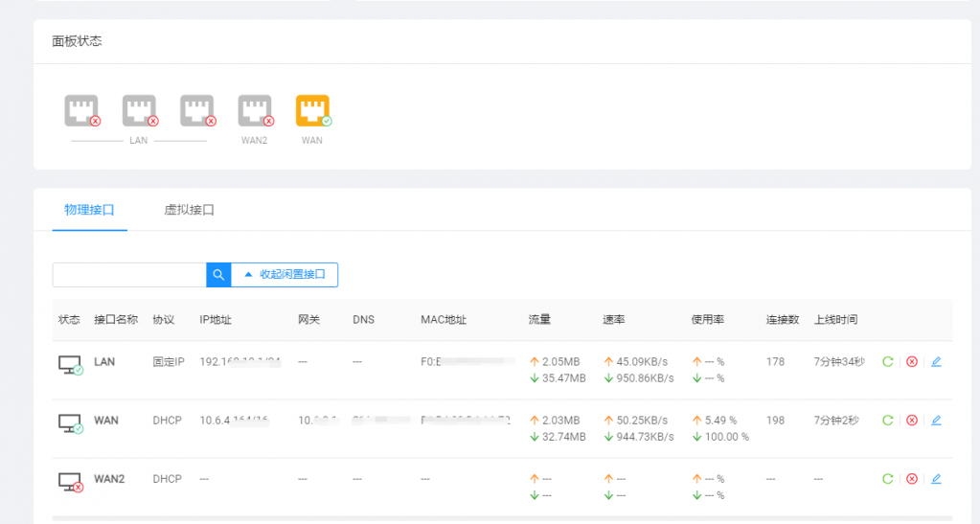Refresh the LAN interface row
Viewport: 980px width, 524px height.
coord(887,361)
